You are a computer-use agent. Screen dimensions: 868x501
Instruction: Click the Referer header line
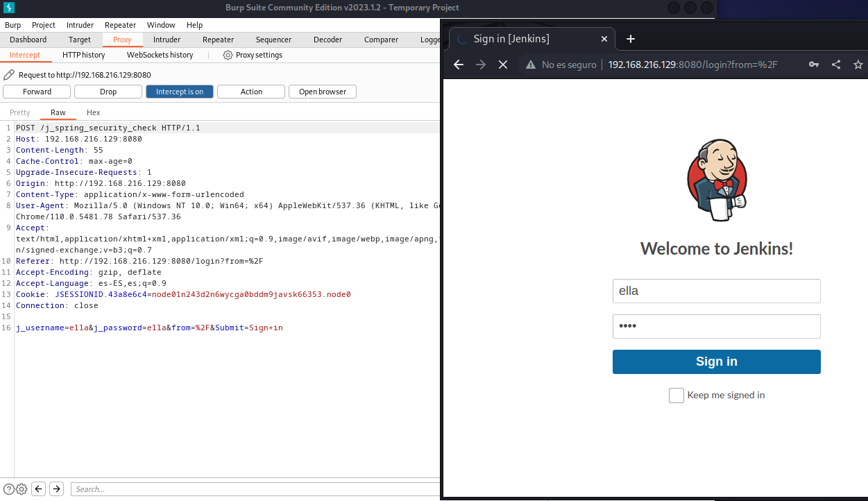139,261
